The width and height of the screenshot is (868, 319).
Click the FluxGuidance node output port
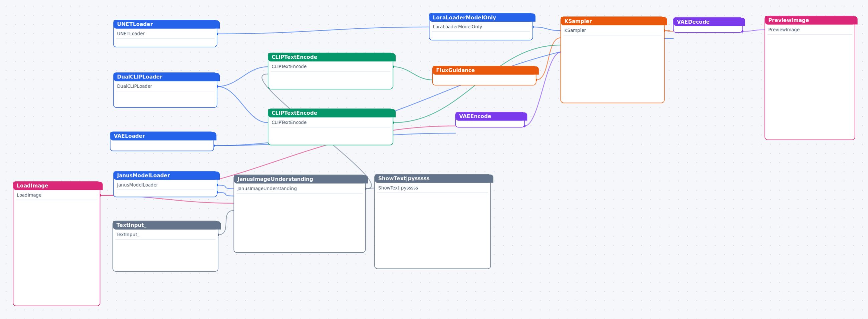tap(536, 80)
